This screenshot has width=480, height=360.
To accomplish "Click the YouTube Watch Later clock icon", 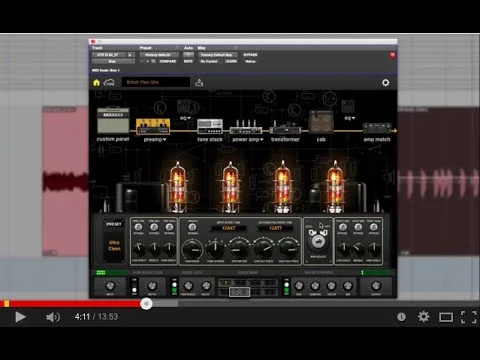I will pyautogui.click(x=401, y=317).
